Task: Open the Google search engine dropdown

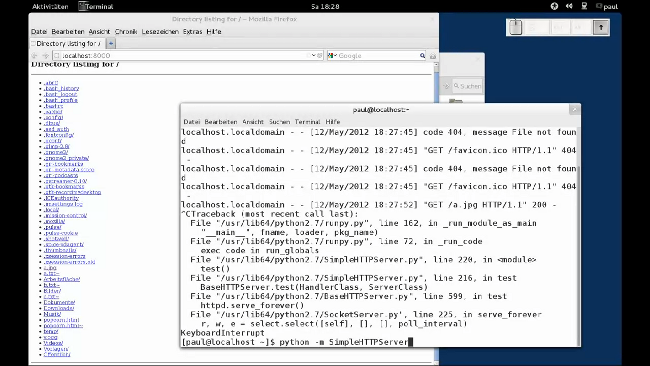Action: (x=332, y=56)
